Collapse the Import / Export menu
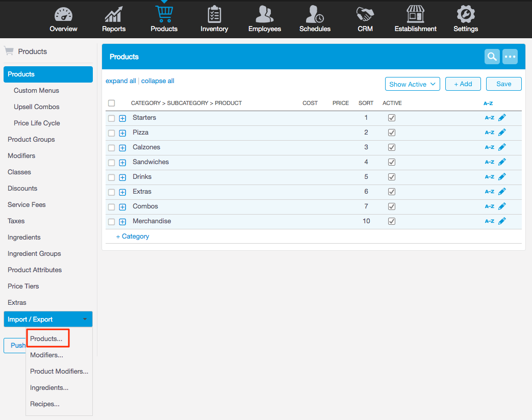Screen dimensions: 532x420 click(x=48, y=320)
